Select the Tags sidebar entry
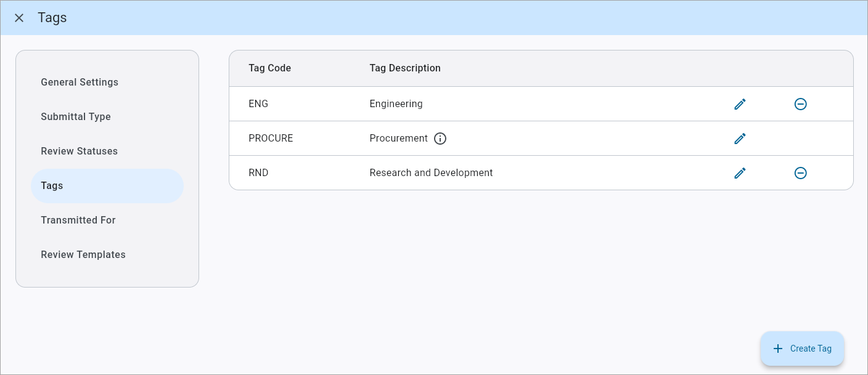868x375 pixels. tap(52, 185)
